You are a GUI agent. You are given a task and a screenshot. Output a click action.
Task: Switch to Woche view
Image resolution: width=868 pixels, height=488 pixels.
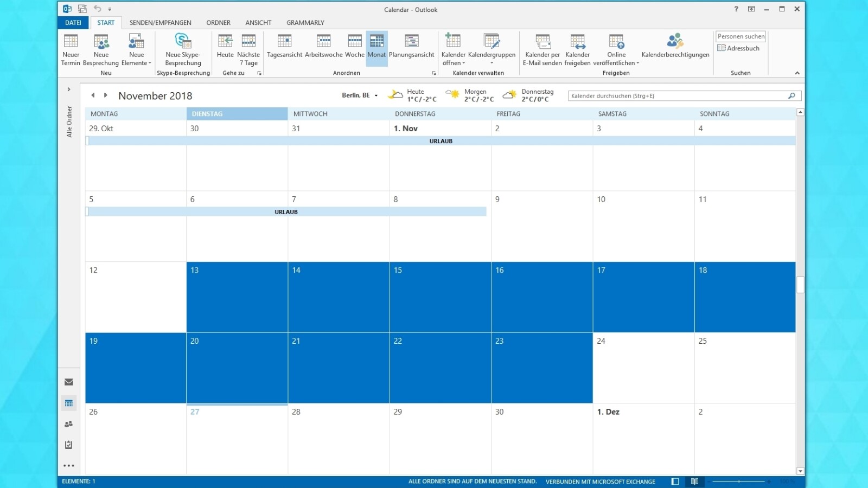(x=355, y=46)
